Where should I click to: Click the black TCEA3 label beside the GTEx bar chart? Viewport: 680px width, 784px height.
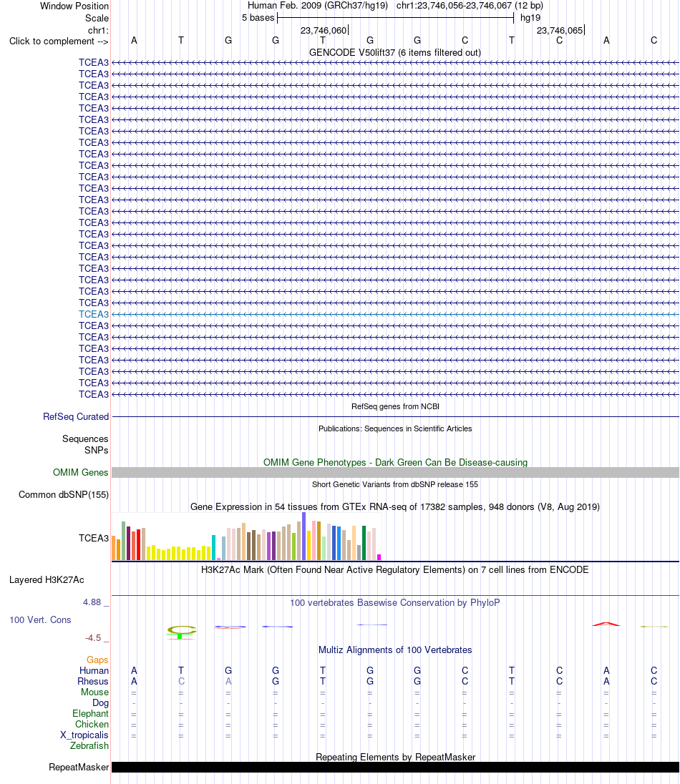pyautogui.click(x=94, y=538)
